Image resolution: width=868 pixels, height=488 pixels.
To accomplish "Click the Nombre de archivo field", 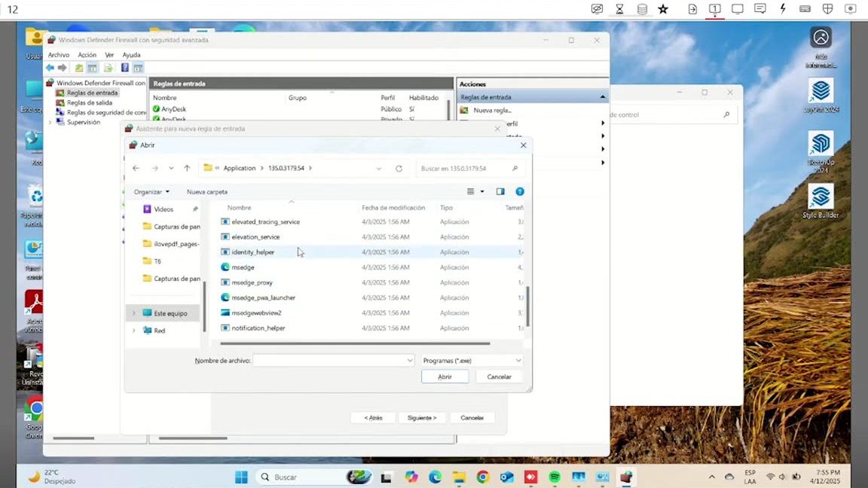I will pyautogui.click(x=333, y=360).
